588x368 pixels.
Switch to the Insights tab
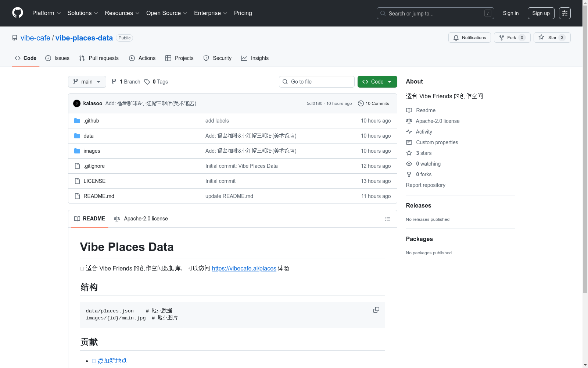tap(255, 58)
